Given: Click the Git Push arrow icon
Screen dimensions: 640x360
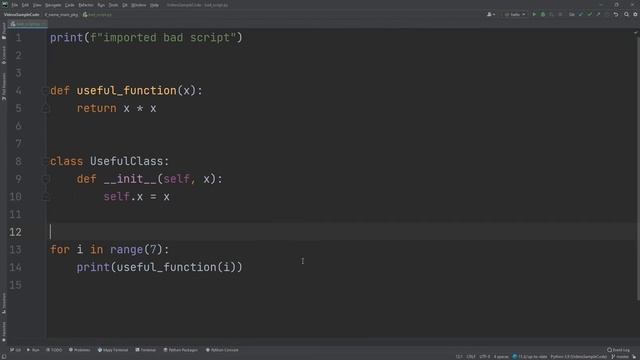Looking at the screenshot, I should click(598, 15).
